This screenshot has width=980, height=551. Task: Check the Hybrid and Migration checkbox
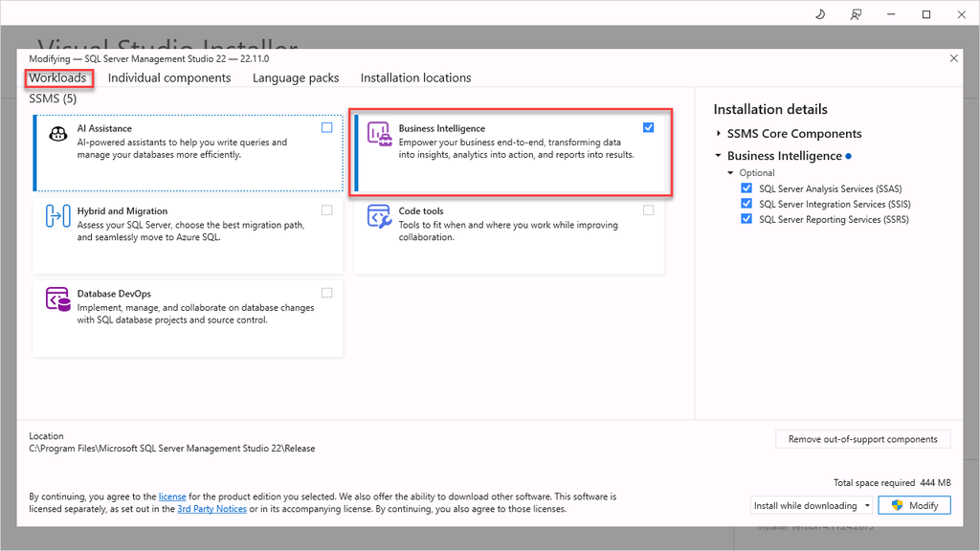pyautogui.click(x=327, y=209)
